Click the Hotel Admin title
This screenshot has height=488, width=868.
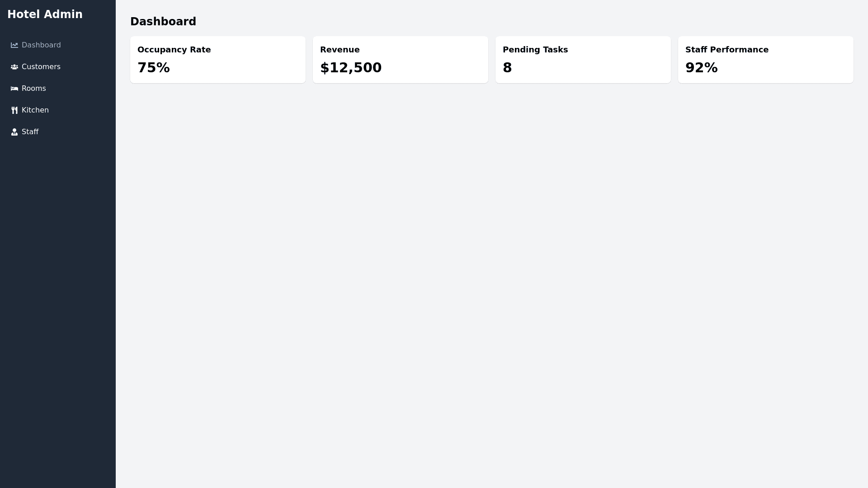[45, 14]
